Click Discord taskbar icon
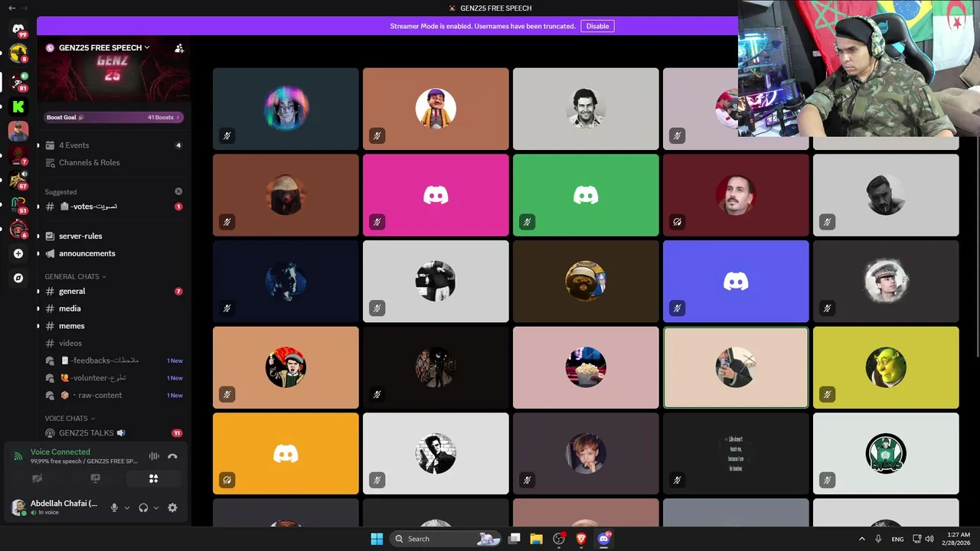Viewport: 980px width, 551px height. coord(604,539)
